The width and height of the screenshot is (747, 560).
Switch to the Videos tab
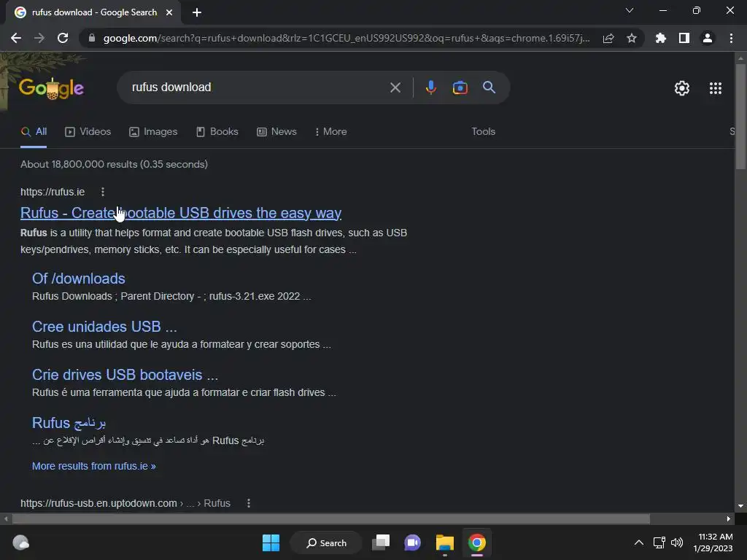click(88, 132)
